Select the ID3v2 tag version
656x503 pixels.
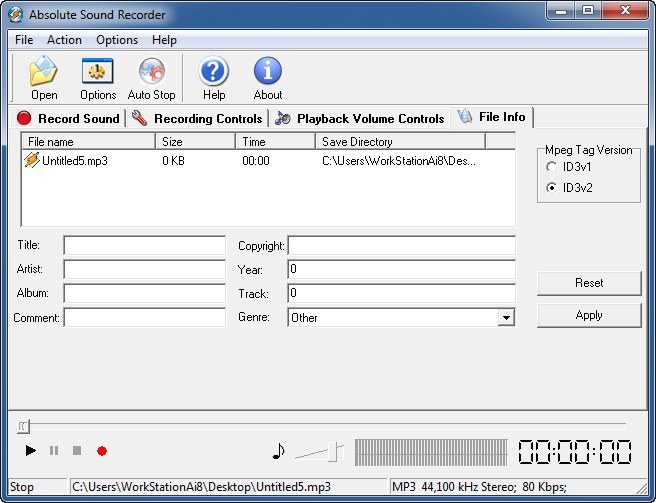pos(551,187)
